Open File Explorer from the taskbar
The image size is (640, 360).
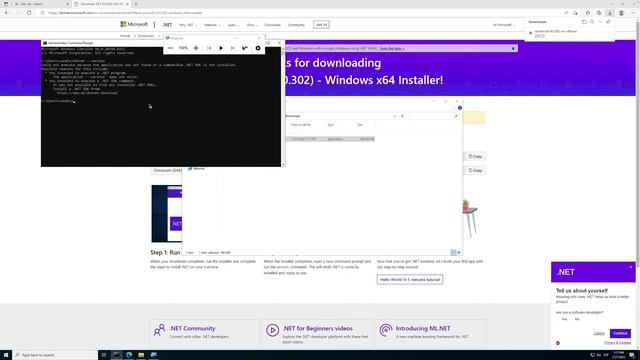(141, 355)
